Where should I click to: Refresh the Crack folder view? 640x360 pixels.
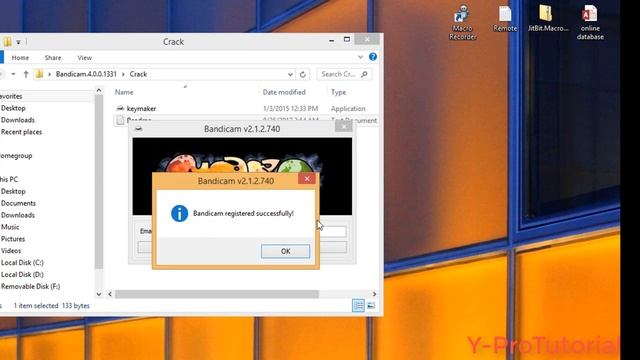pyautogui.click(x=302, y=74)
